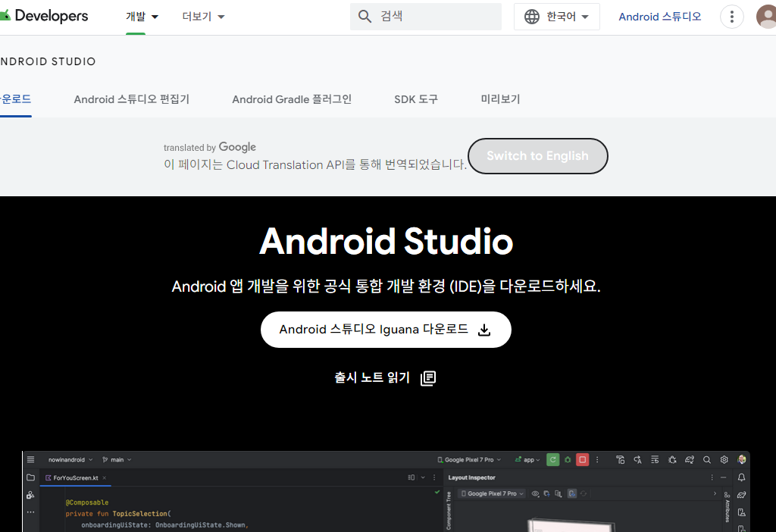Click the Switch to English button

click(x=537, y=156)
